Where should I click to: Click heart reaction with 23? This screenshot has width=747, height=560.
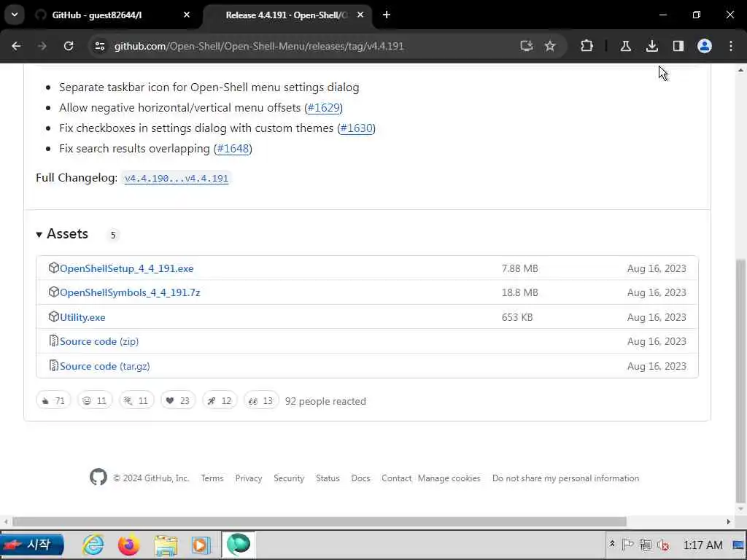[x=178, y=400]
